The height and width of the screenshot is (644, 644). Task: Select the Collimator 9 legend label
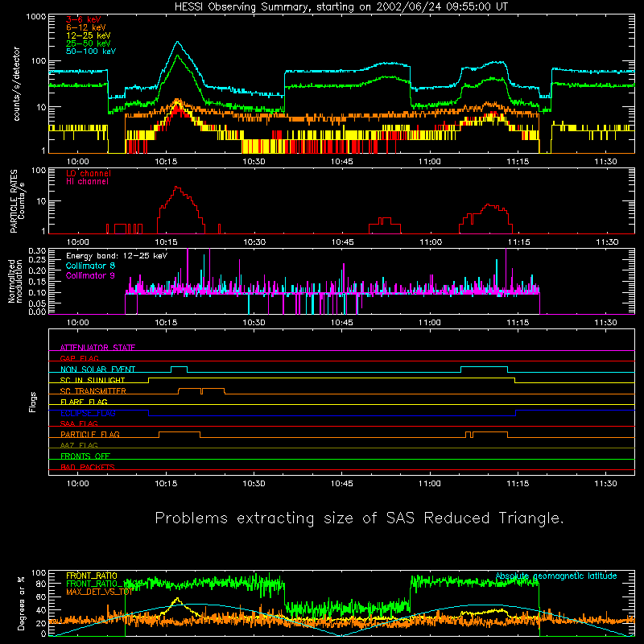point(90,275)
